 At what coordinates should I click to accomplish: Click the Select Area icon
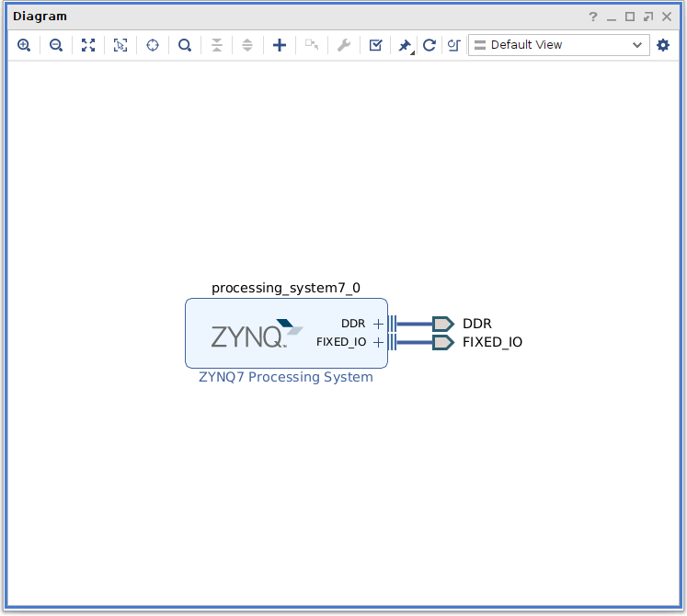(120, 45)
